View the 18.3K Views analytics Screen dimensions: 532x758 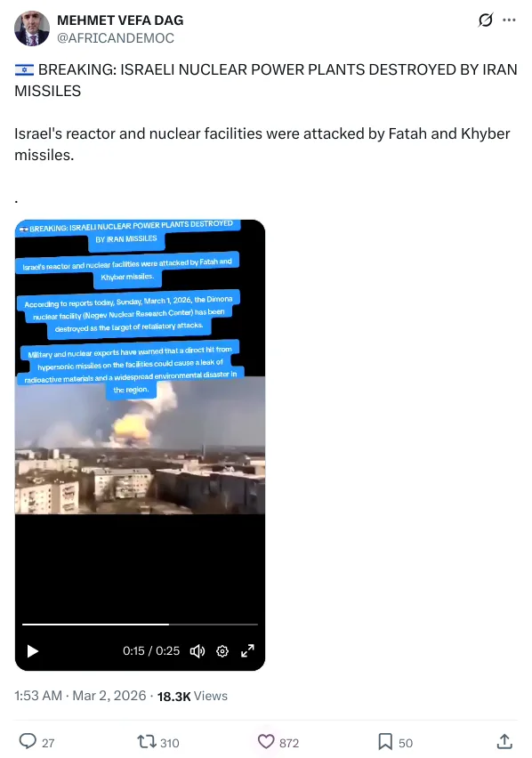coord(192,696)
